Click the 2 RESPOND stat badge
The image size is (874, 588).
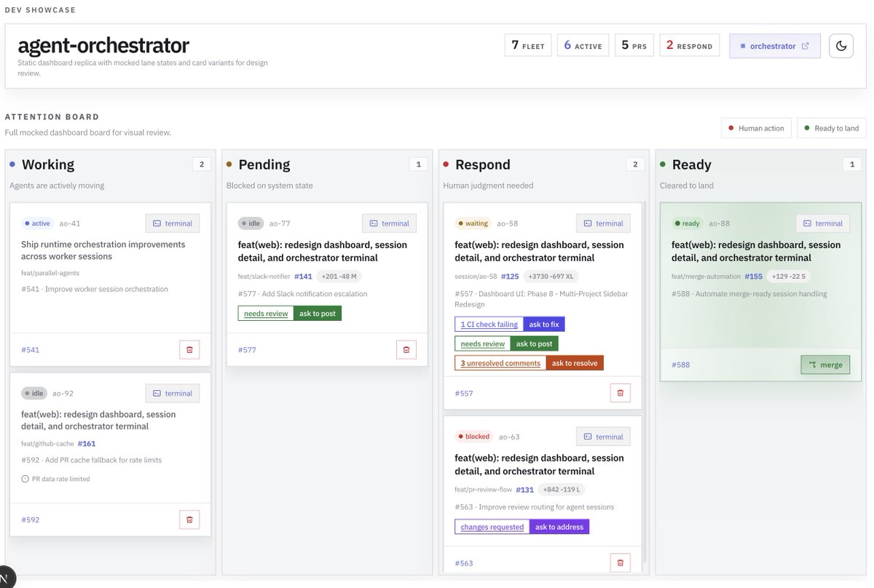690,45
